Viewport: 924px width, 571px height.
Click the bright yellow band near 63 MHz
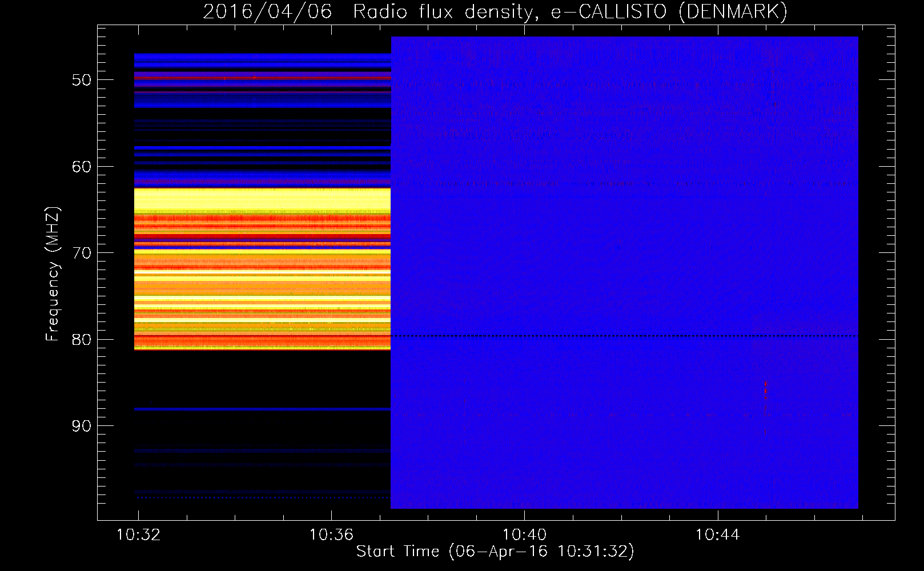coord(262,199)
